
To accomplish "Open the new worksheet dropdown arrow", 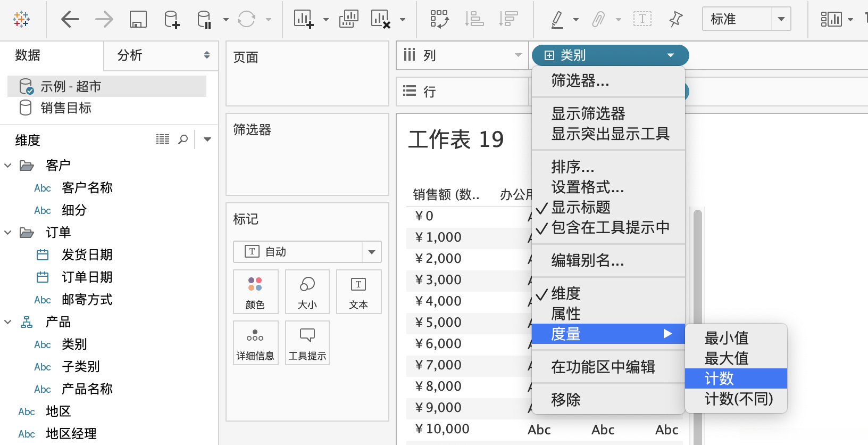I will point(326,20).
